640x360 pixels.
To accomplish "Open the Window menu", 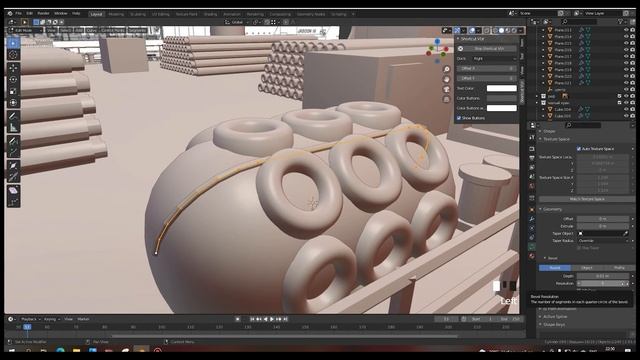I will (60, 13).
